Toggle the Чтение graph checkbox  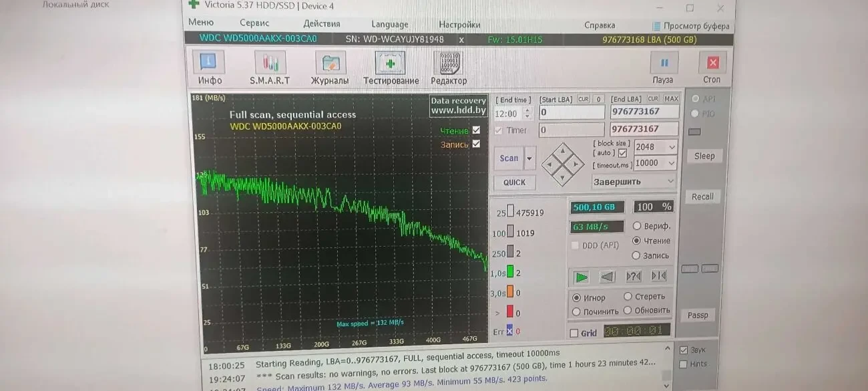click(x=476, y=130)
